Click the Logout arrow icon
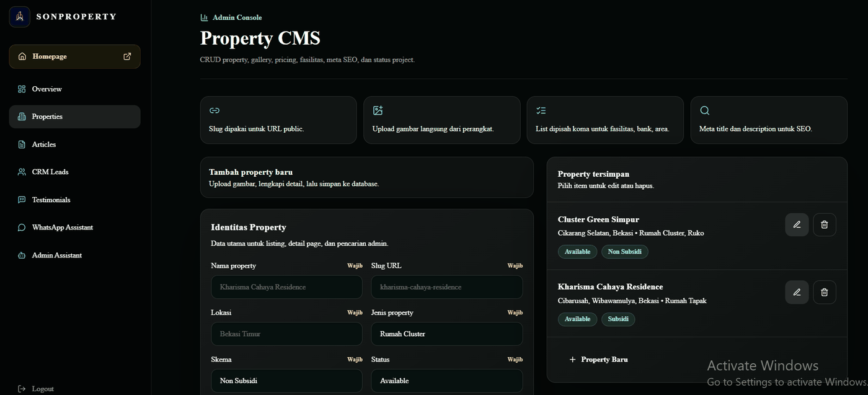 pos(22,389)
